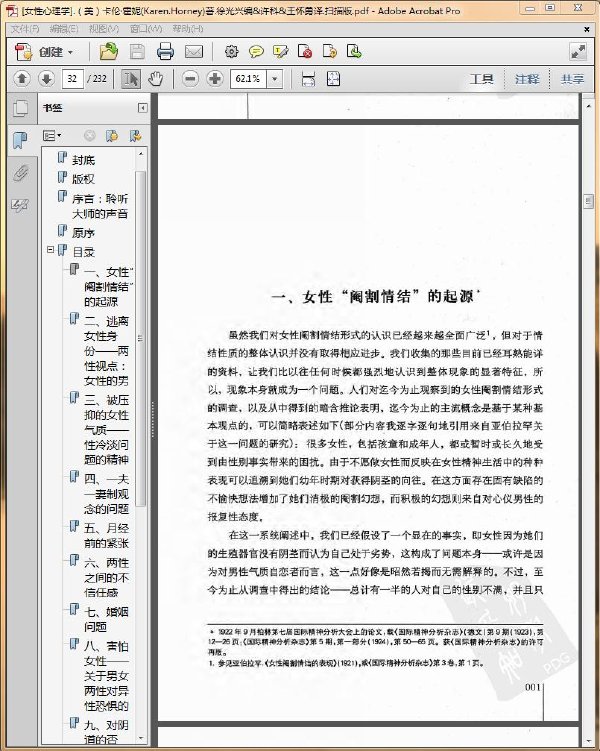Send file by email envelope icon
This screenshot has width=600, height=751.
point(194,52)
